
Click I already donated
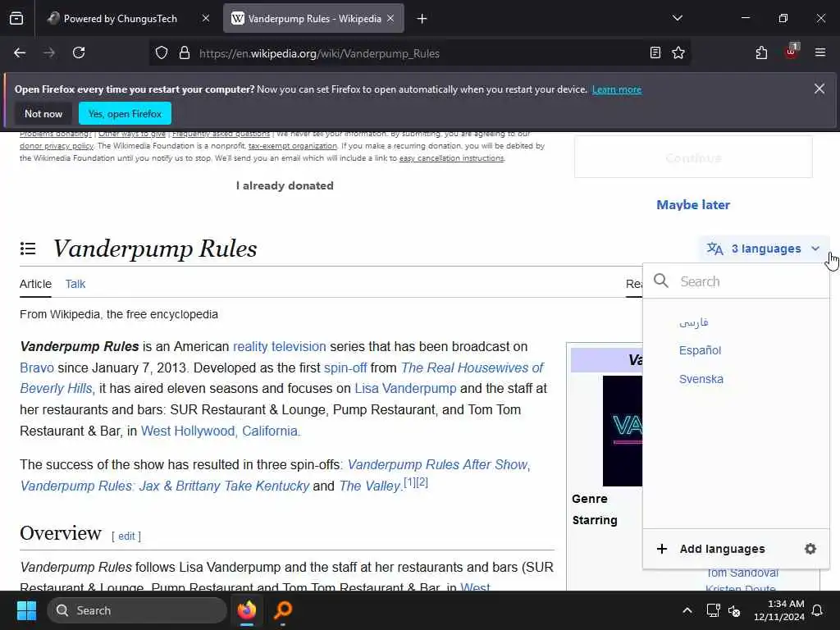pos(285,186)
